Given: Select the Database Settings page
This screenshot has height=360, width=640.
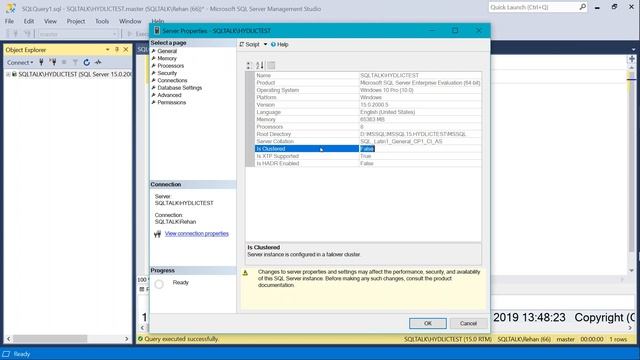Looking at the screenshot, I should tap(180, 88).
